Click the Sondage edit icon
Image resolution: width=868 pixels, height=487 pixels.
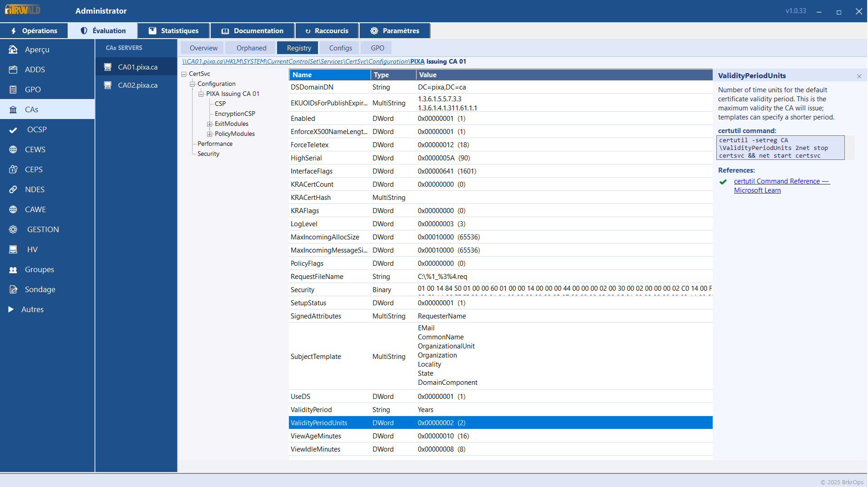click(x=13, y=289)
